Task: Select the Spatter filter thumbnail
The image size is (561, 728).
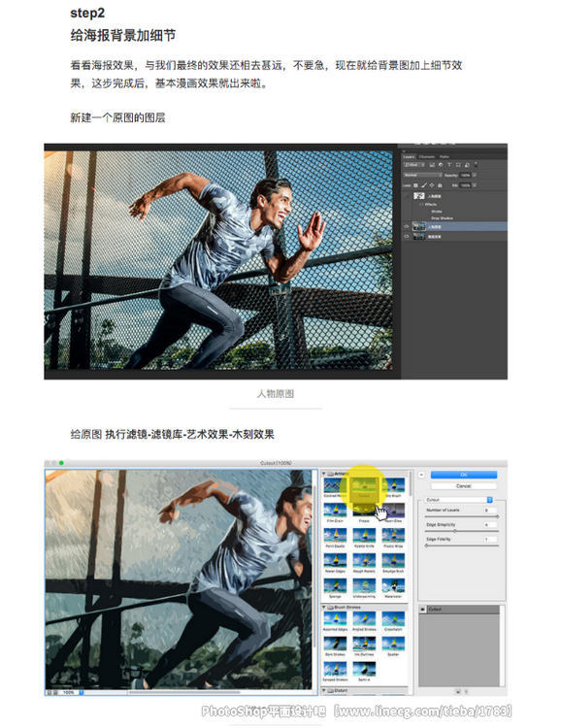Action: [393, 644]
